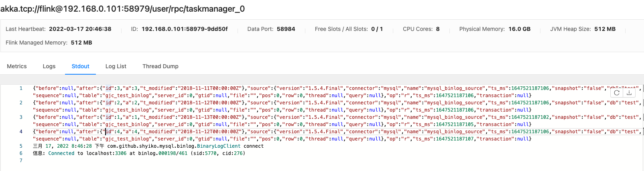Click the JVM Heap Size value
644x171 pixels.
coord(605,29)
